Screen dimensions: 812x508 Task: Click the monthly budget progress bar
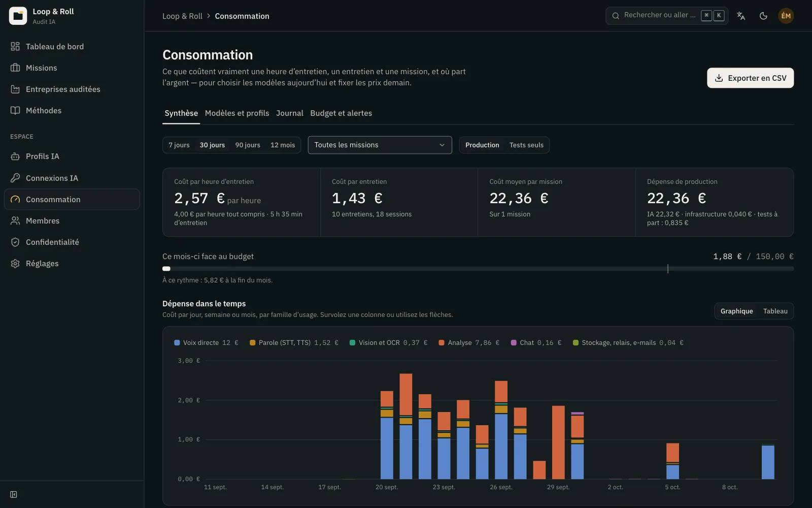(x=478, y=269)
